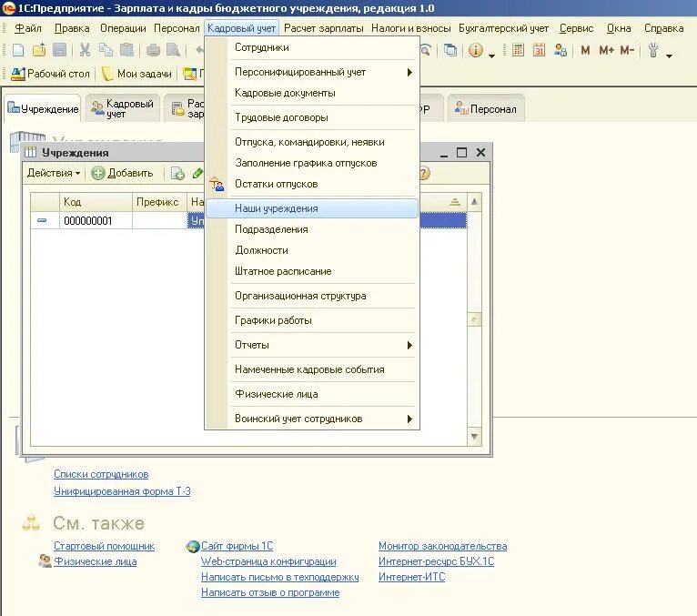Click the Open file icon in toolbar
This screenshot has width=697, height=616.
(39, 50)
